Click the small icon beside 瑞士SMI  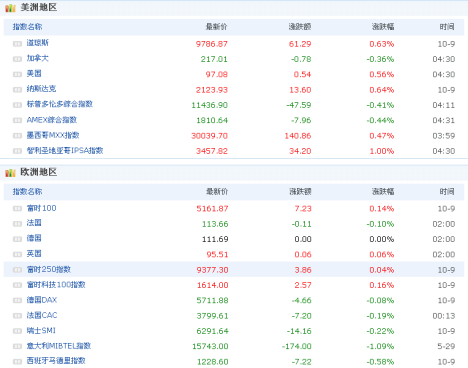[17, 331]
